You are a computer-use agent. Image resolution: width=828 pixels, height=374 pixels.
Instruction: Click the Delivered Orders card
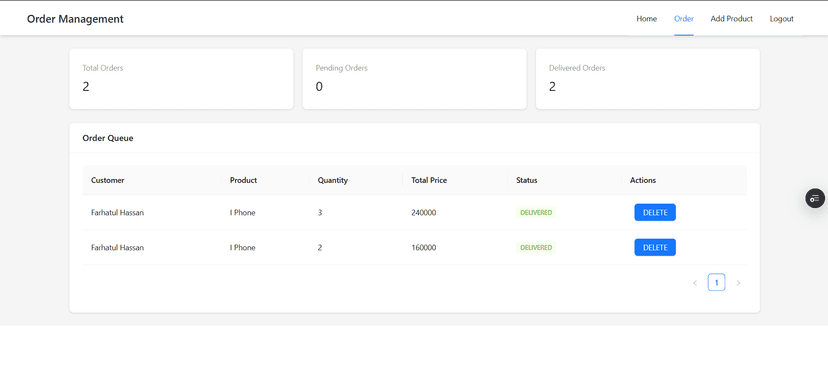[x=648, y=79]
